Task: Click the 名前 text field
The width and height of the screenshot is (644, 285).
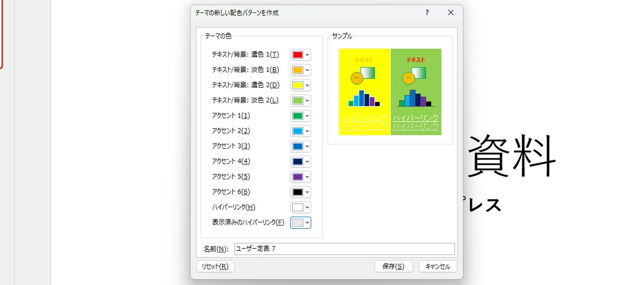Action: click(x=344, y=249)
